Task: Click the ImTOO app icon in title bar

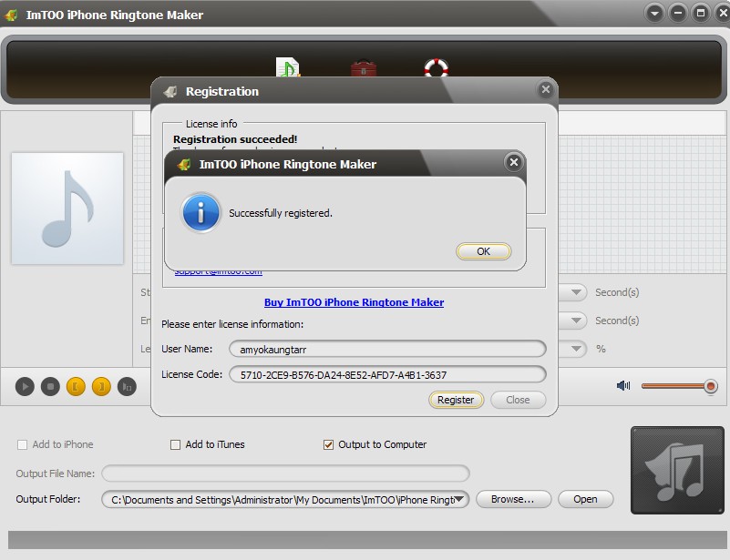Action: [11, 15]
